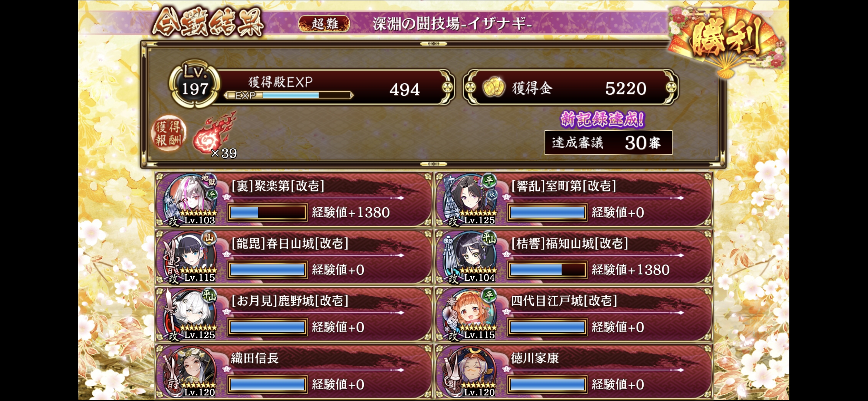This screenshot has width=868, height=401.
Task: Choose the 鹿野城 character portrait
Action: point(190,314)
